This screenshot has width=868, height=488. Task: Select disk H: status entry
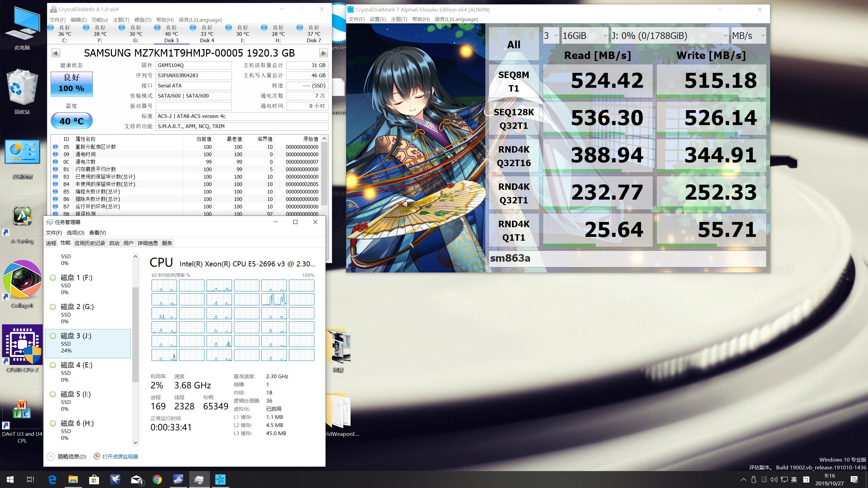point(278,34)
